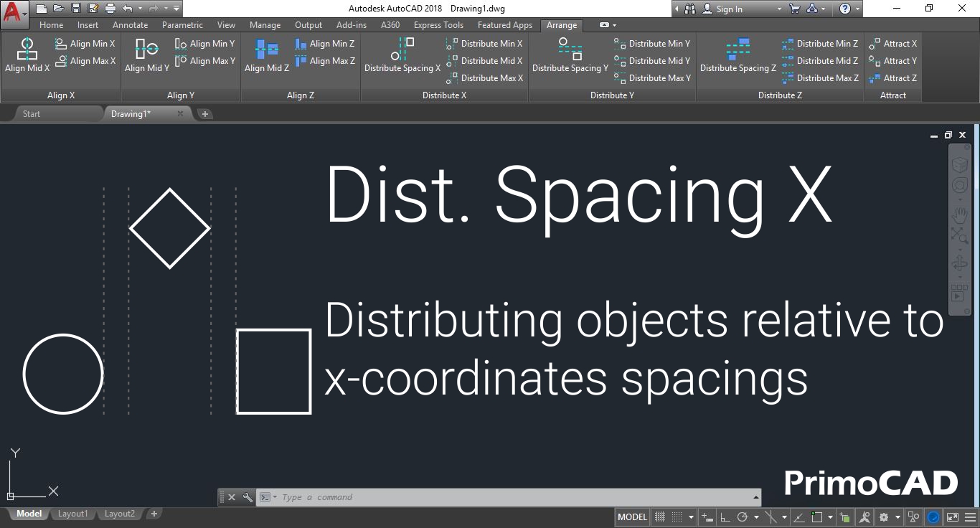Toggle the MODEL space status button
The image size is (980, 528).
click(x=632, y=517)
